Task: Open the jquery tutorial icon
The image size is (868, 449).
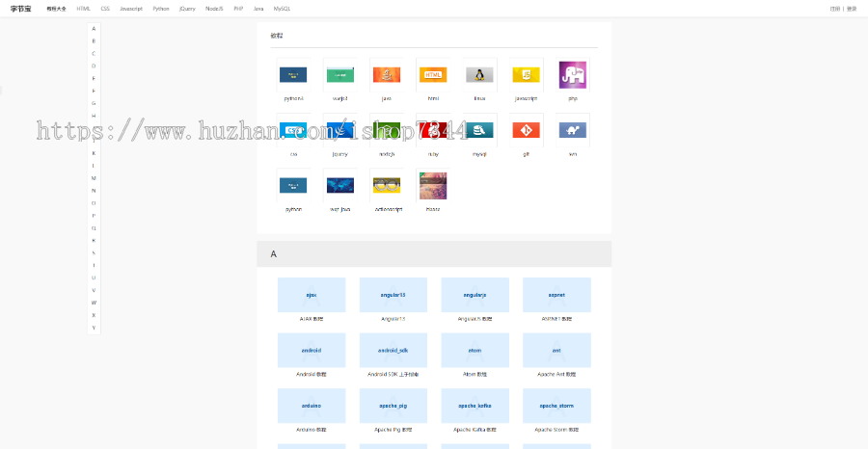Action: (x=339, y=130)
